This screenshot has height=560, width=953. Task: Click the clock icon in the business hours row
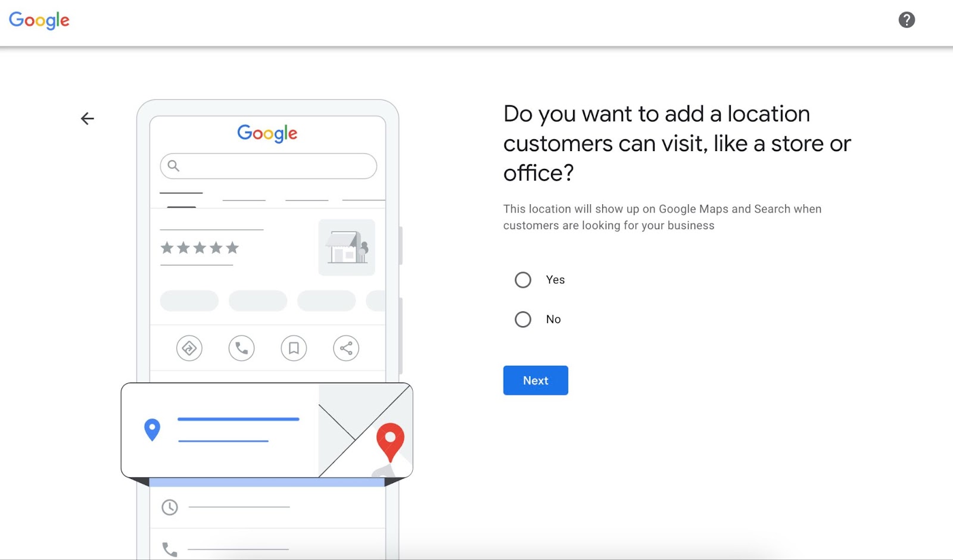point(170,507)
